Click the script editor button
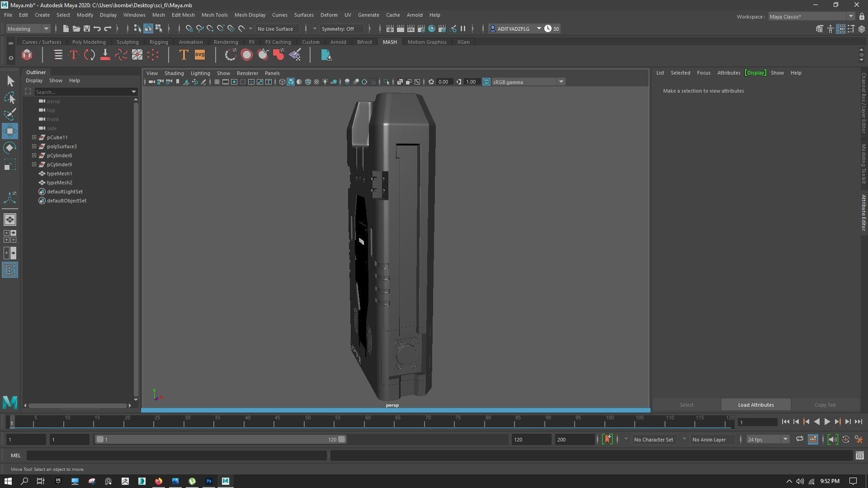 [859, 455]
